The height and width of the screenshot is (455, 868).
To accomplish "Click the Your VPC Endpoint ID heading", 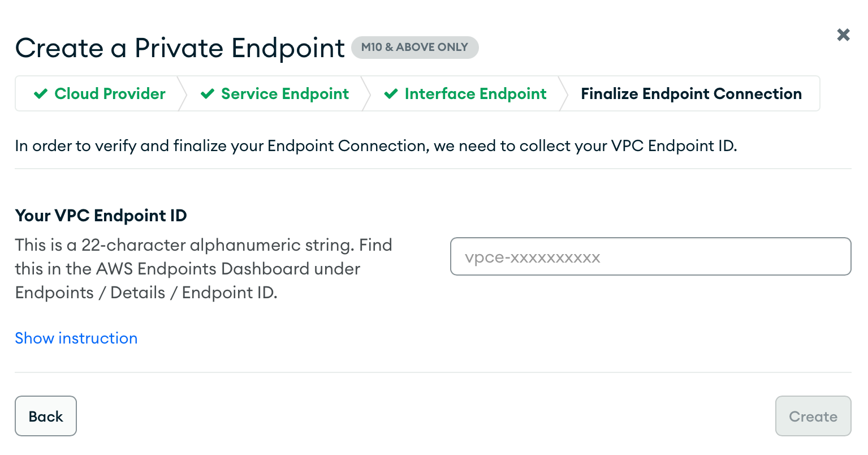I will [x=101, y=216].
